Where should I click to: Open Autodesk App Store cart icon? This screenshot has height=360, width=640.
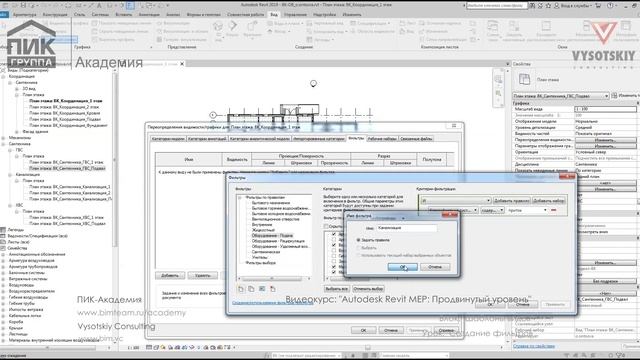click(x=598, y=6)
